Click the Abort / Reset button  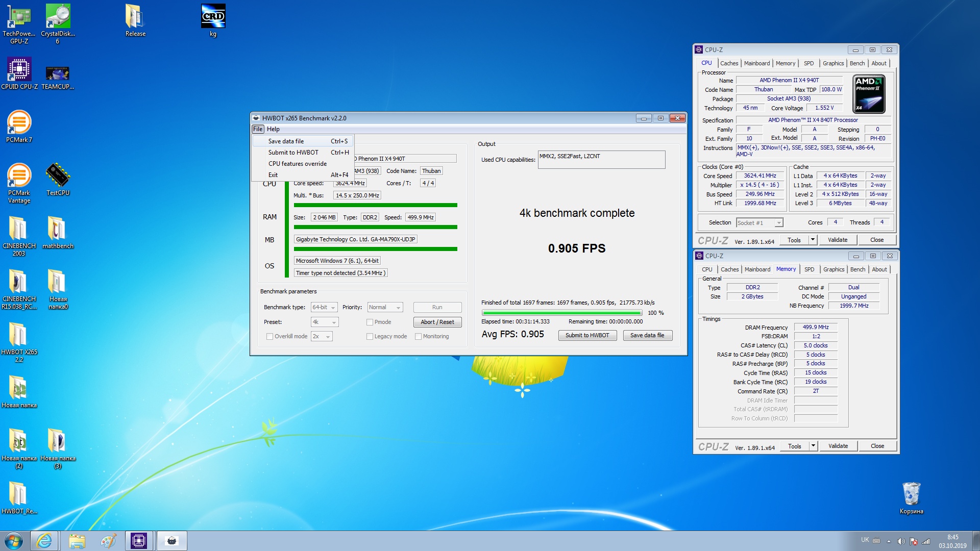tap(437, 322)
